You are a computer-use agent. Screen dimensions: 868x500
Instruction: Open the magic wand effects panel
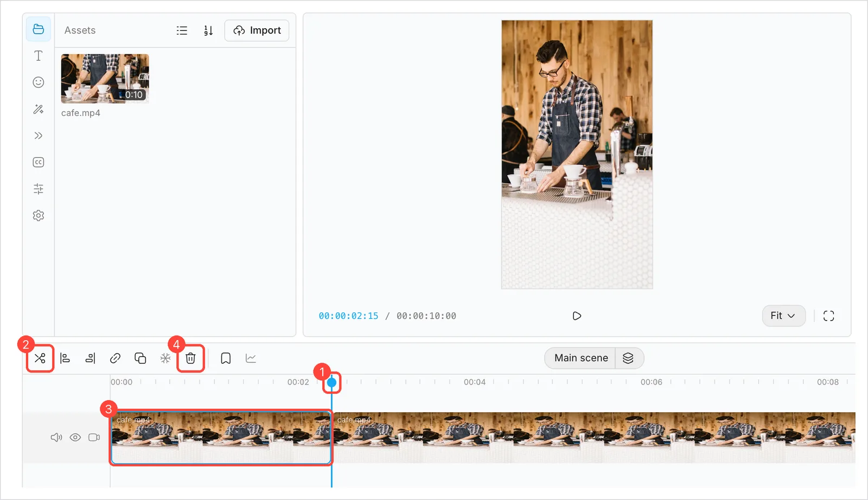coord(39,109)
